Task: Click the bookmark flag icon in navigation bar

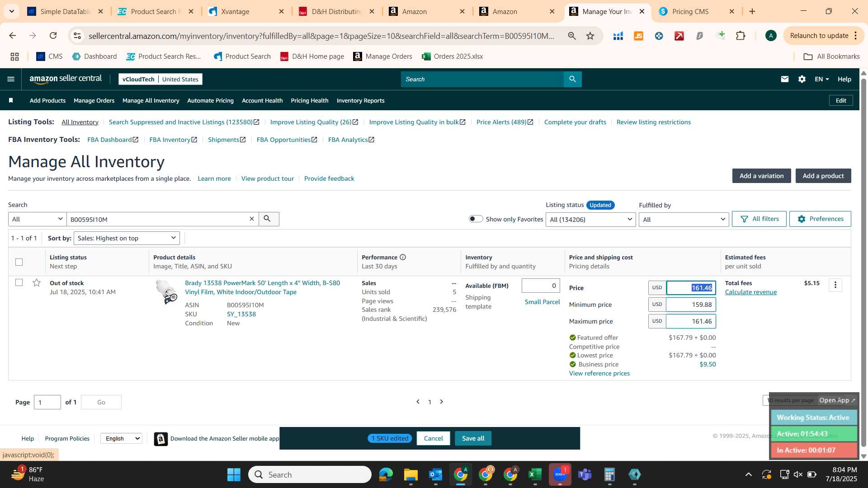Action: pos(11,100)
